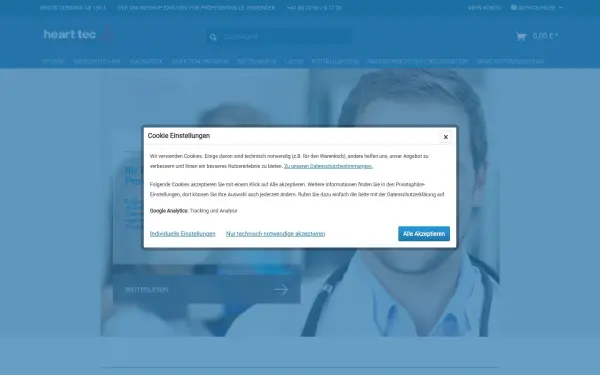
Task: Click the Alle Akzeptieren button
Action: point(424,233)
